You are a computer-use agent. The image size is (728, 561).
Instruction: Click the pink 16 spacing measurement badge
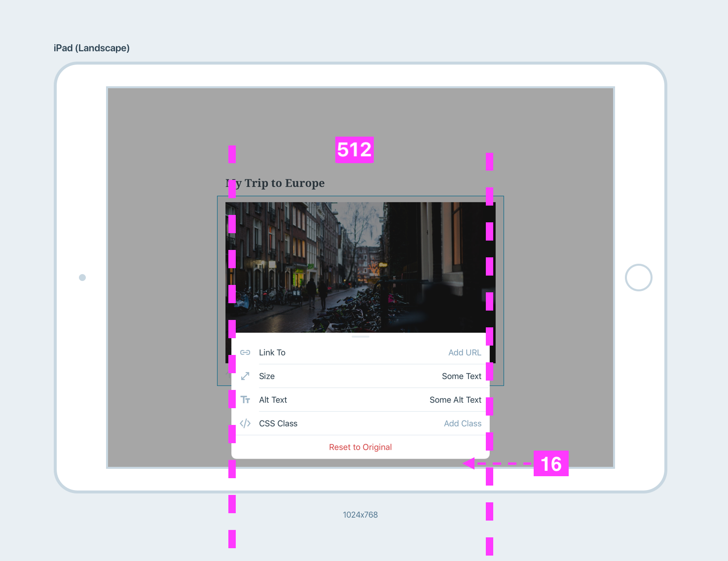[551, 463]
